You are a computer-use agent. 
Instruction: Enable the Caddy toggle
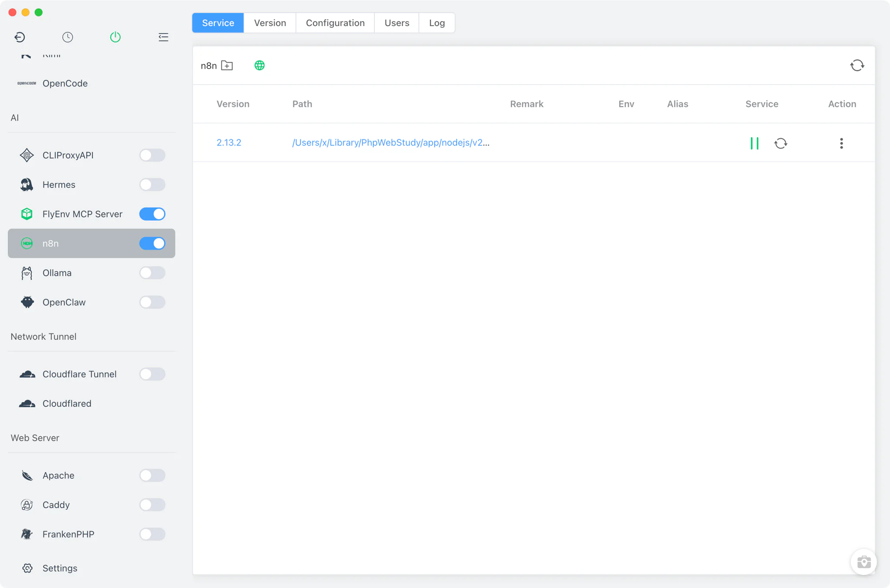[x=152, y=505]
